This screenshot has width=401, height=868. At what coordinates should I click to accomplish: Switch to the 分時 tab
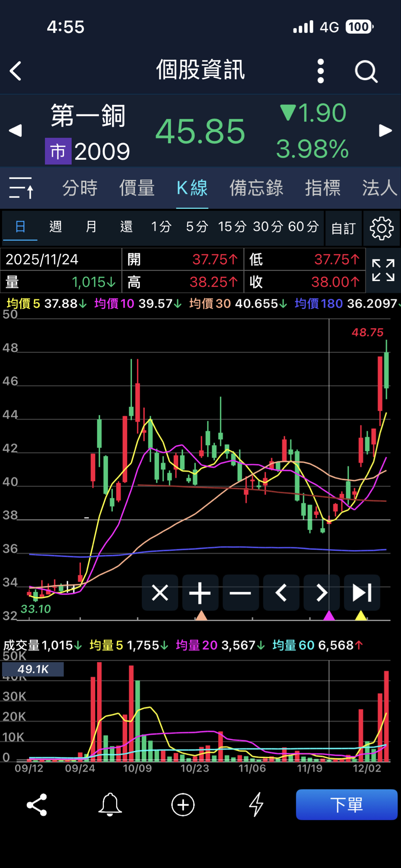click(80, 188)
